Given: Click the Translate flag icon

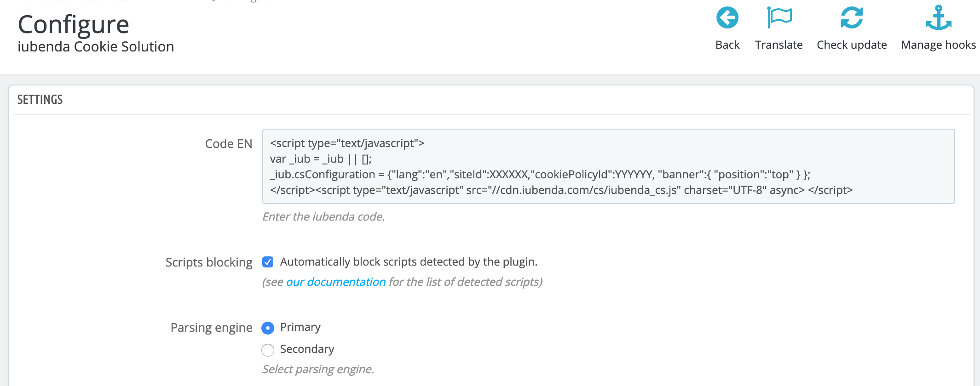Looking at the screenshot, I should [x=778, y=18].
